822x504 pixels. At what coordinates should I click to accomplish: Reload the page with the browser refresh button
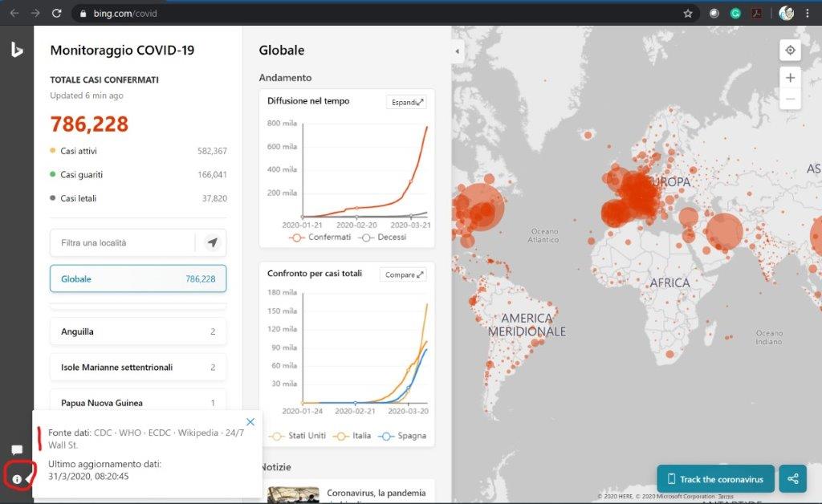click(x=56, y=14)
